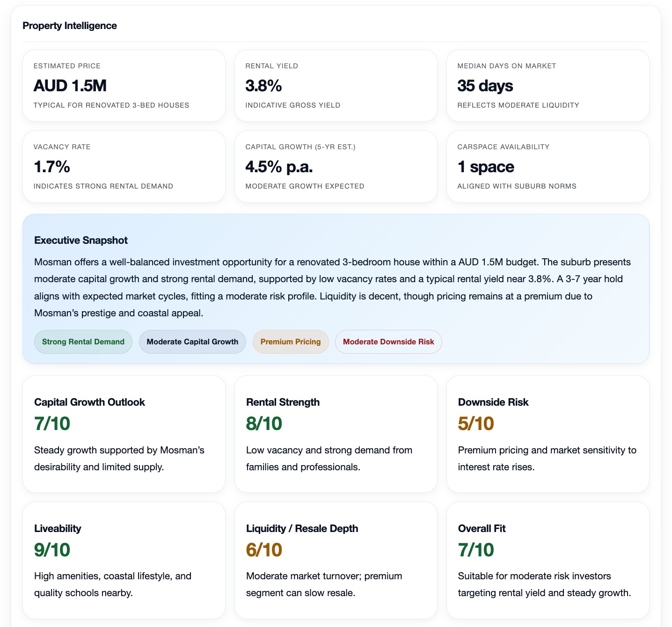Click the Carspace Availability card

pos(548,166)
